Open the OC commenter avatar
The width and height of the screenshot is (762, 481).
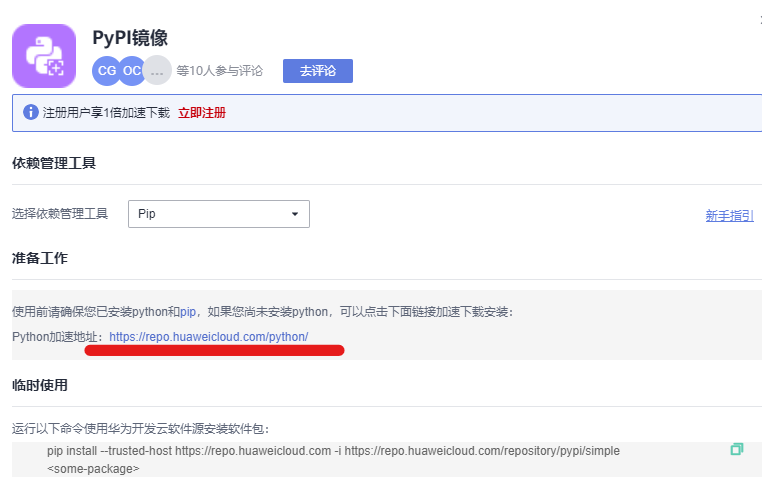(131, 71)
